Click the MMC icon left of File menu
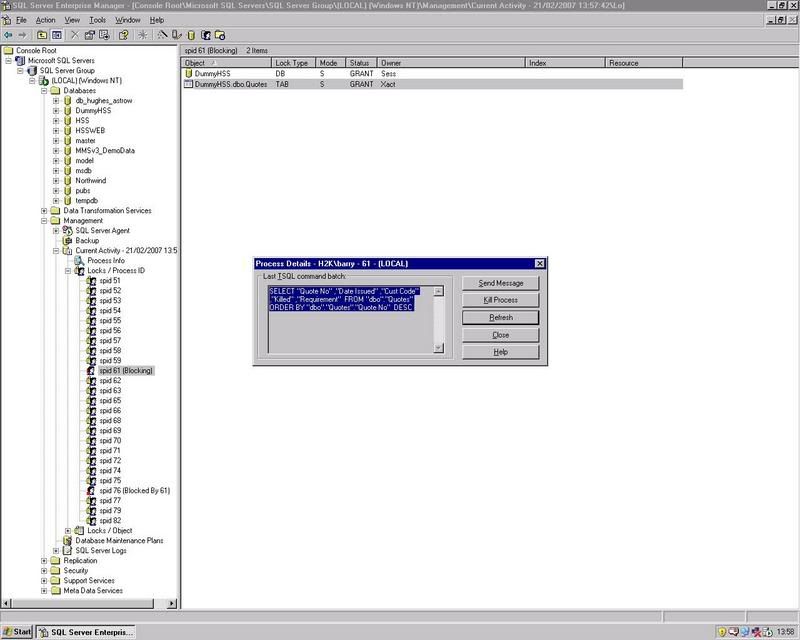This screenshot has width=800, height=640. pos(7,20)
